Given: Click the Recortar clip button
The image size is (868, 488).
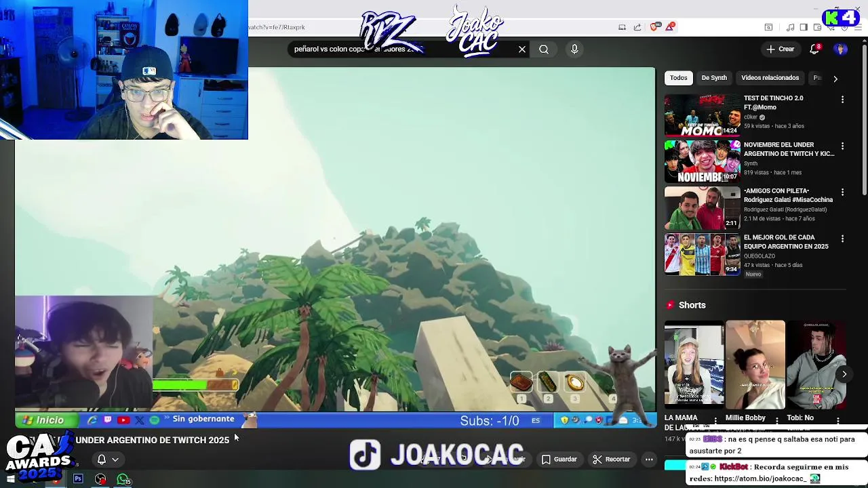Looking at the screenshot, I should coord(612,460).
